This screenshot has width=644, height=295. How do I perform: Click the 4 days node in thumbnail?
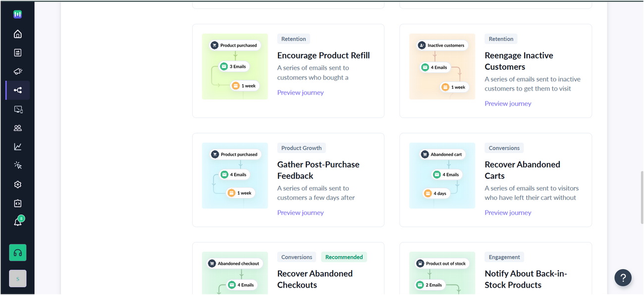[436, 193]
